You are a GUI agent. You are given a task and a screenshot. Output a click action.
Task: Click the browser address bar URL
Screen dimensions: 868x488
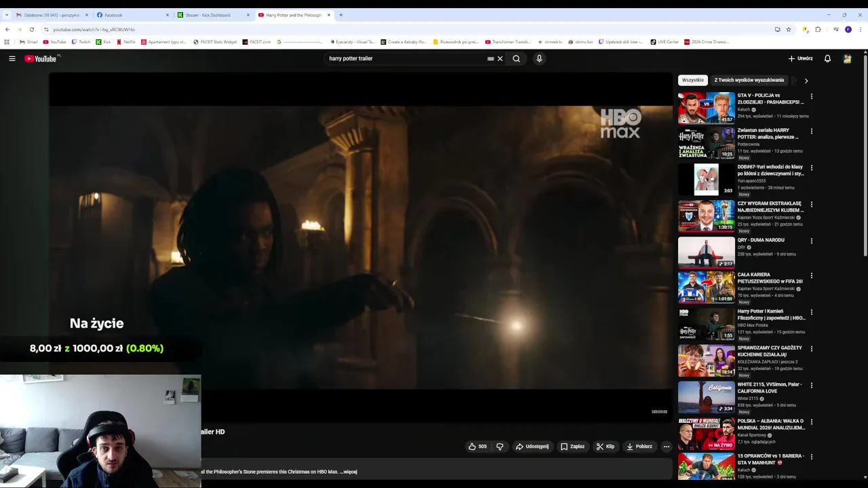pos(94,29)
